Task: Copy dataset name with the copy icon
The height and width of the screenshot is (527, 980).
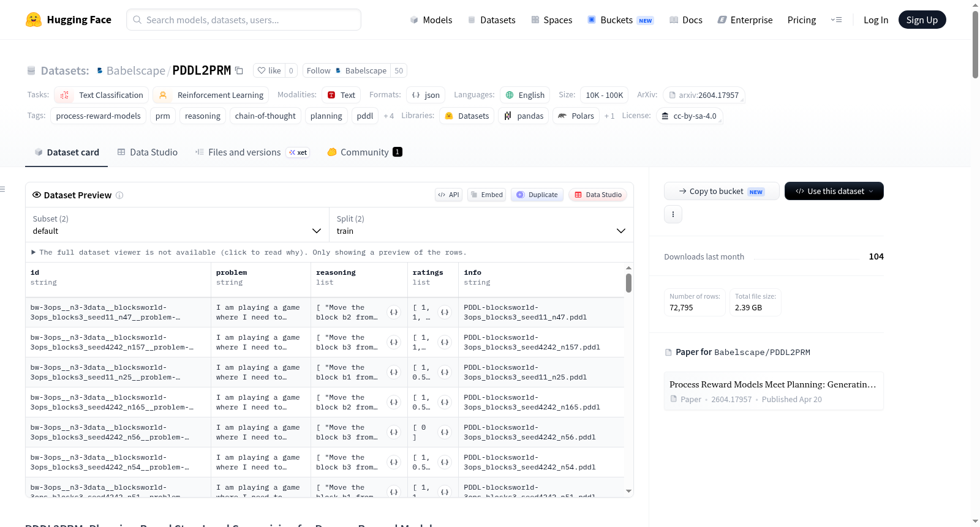Action: 239,70
